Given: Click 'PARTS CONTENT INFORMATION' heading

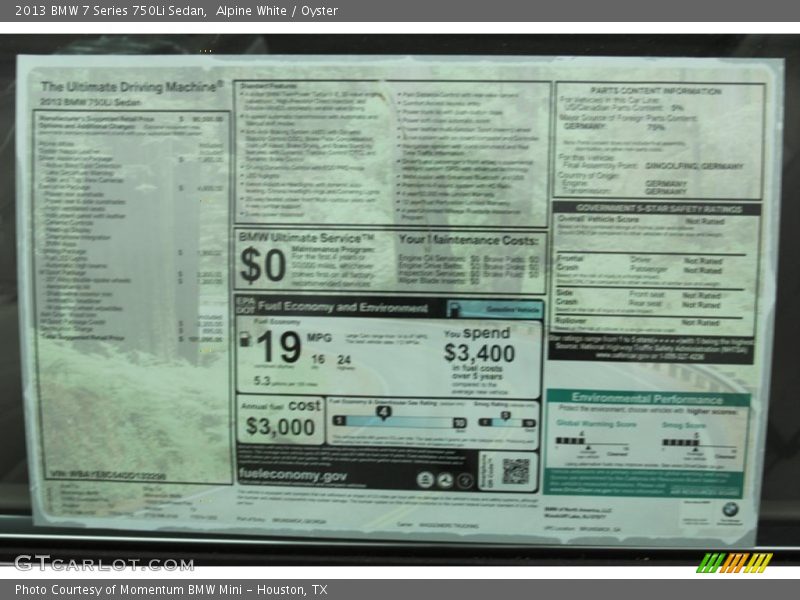Looking at the screenshot, I should tap(656, 91).
